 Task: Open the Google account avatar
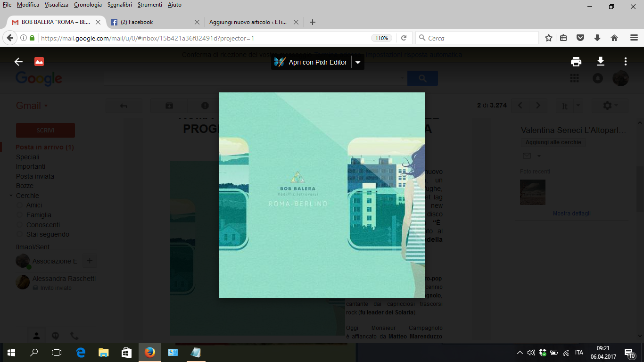(620, 78)
